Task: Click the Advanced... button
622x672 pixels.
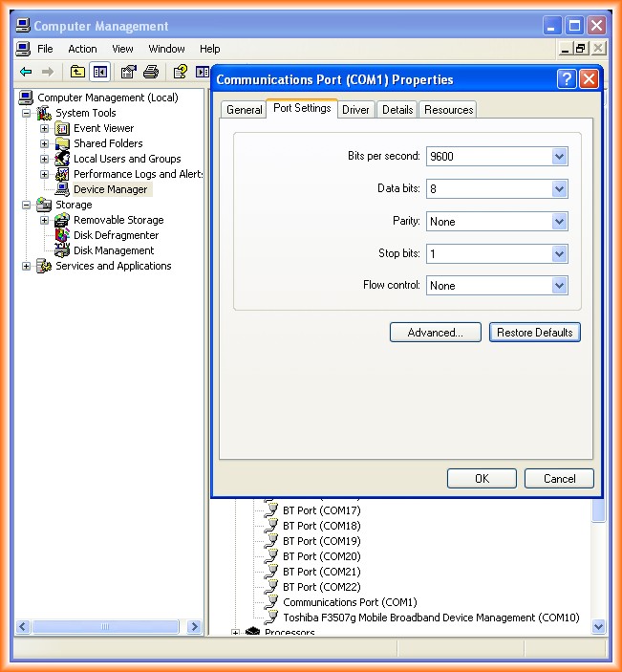Action: point(435,333)
